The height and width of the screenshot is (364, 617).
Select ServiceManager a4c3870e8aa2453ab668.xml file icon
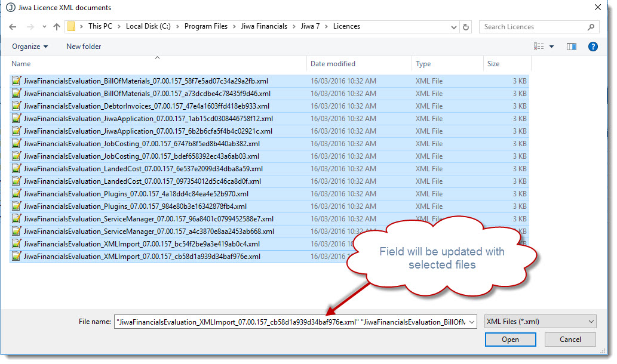pyautogui.click(x=16, y=231)
